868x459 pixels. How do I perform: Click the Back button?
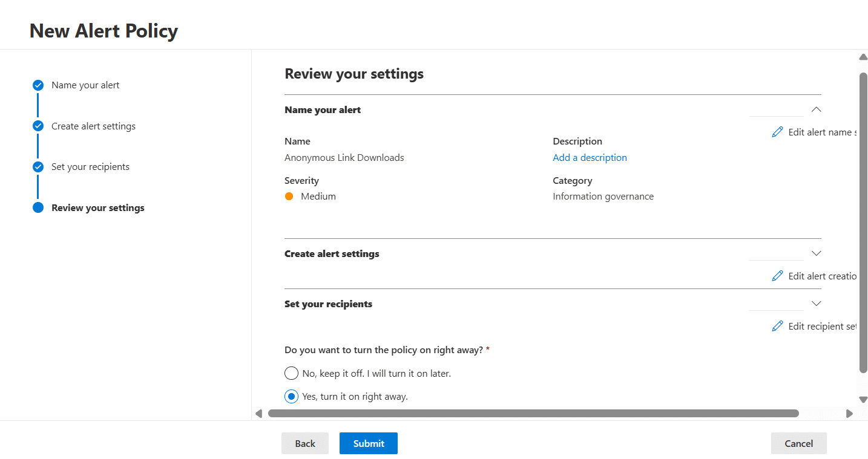coord(305,443)
